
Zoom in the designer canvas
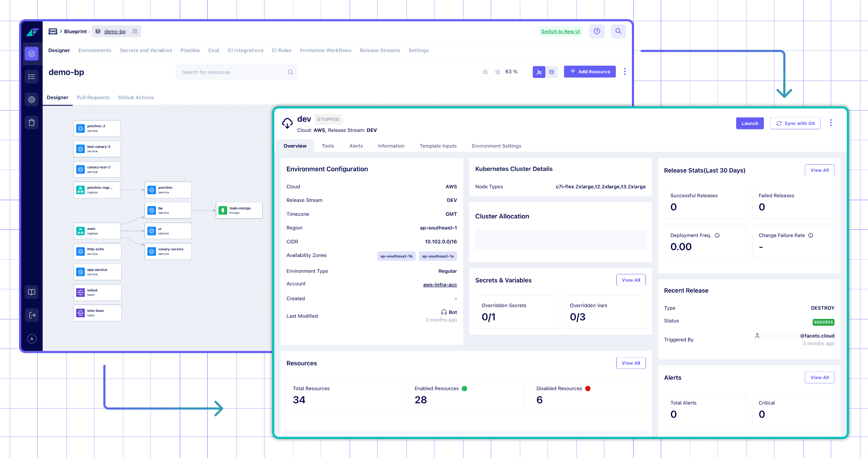point(498,72)
